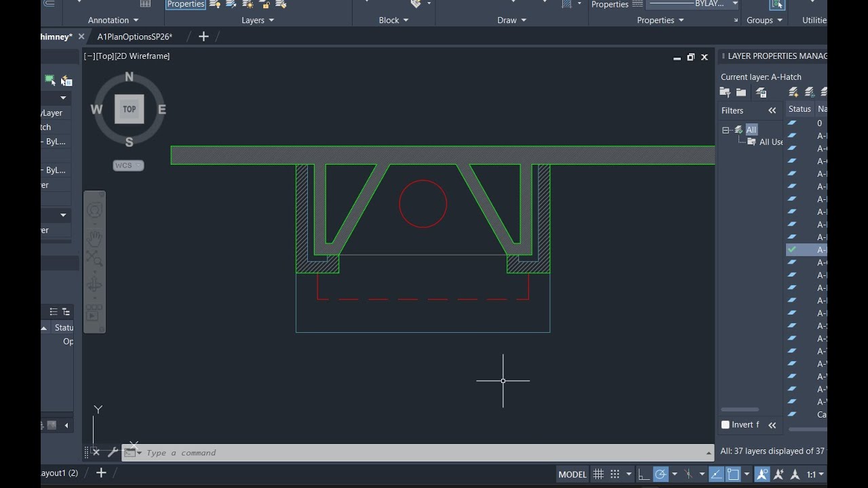Rotate view to North on the ViewCube compass
Viewport: 868px width, 488px height.
(x=129, y=77)
